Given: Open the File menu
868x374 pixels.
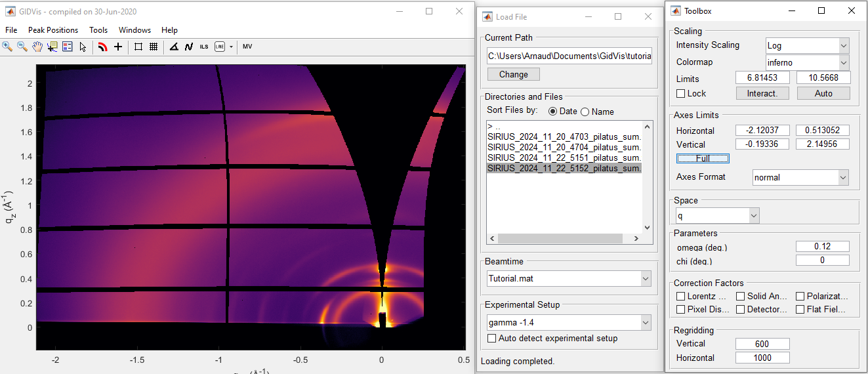Looking at the screenshot, I should 11,30.
